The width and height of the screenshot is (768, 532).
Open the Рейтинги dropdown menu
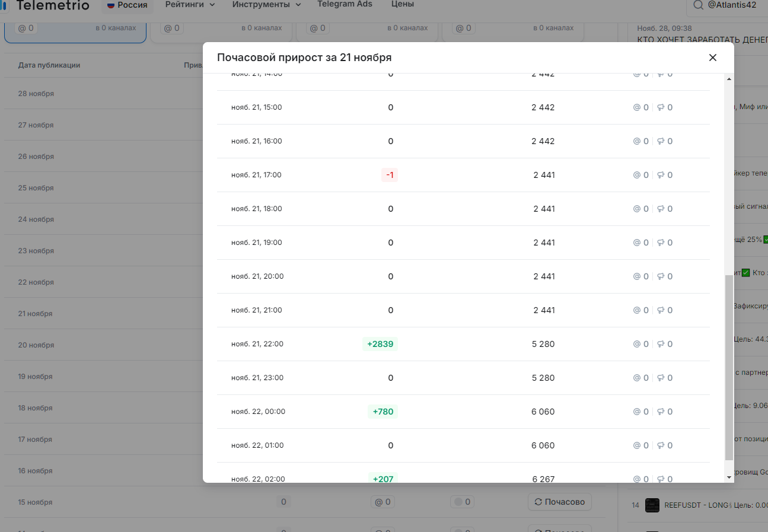point(190,4)
